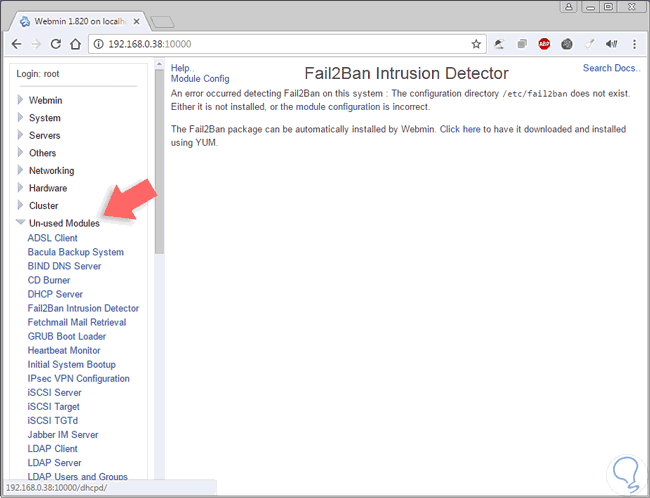Open LDAP Server module
This screenshot has width=650, height=498.
pyautogui.click(x=54, y=463)
